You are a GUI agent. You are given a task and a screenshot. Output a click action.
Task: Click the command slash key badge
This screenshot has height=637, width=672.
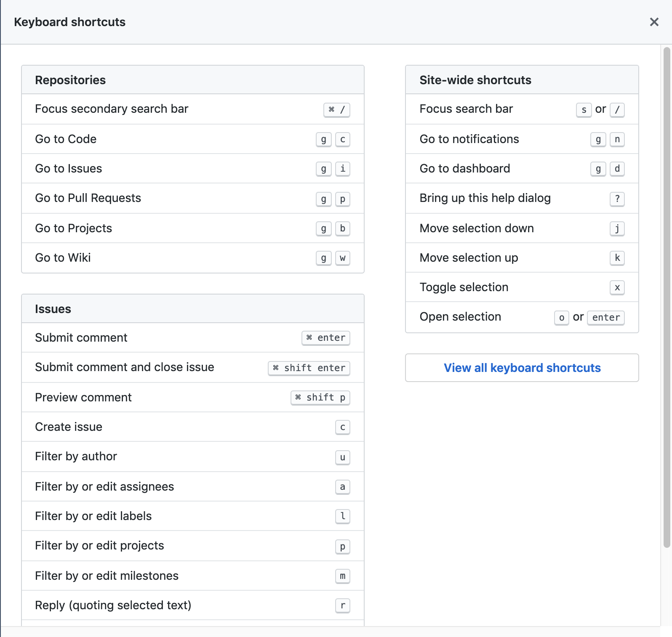[336, 110]
